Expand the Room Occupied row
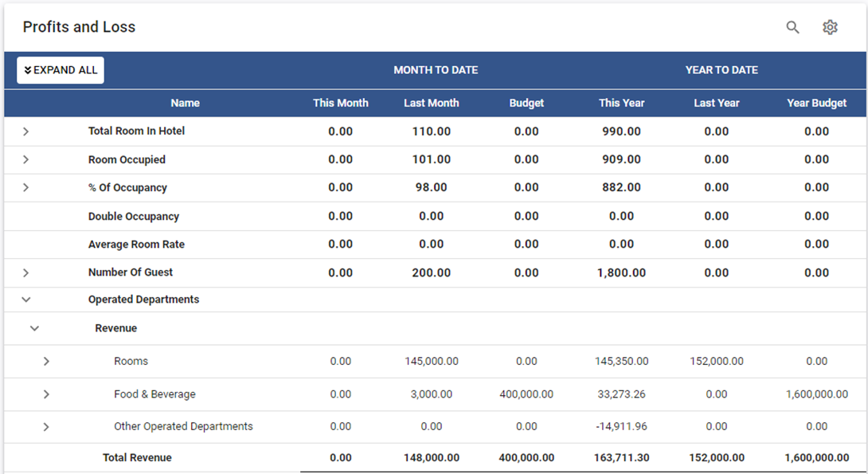This screenshot has width=868, height=474. [25, 159]
